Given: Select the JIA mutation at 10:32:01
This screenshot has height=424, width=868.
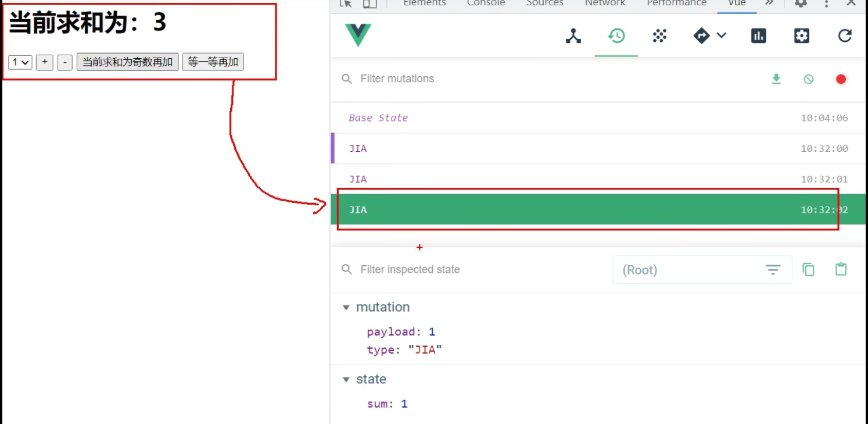Looking at the screenshot, I should pos(598,179).
